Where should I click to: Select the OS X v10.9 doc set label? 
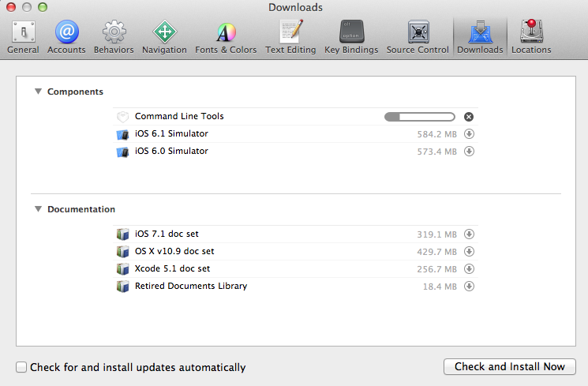pyautogui.click(x=174, y=251)
